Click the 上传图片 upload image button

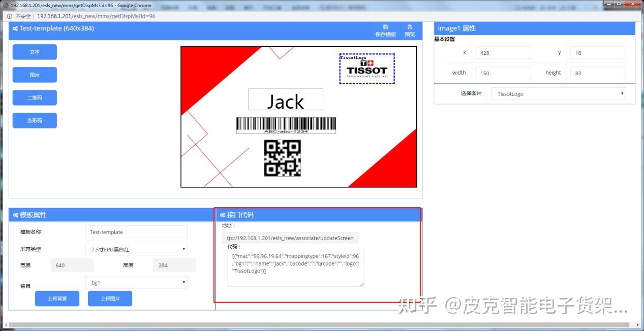[x=110, y=299]
